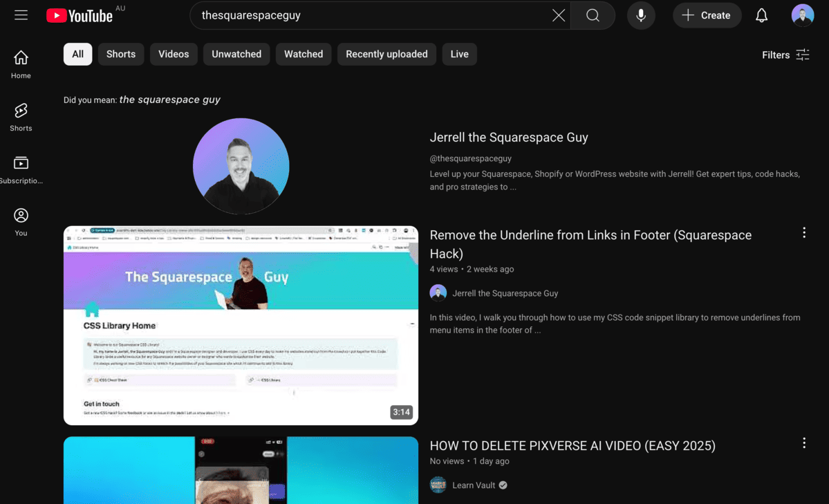Open notifications bell

[761, 15]
